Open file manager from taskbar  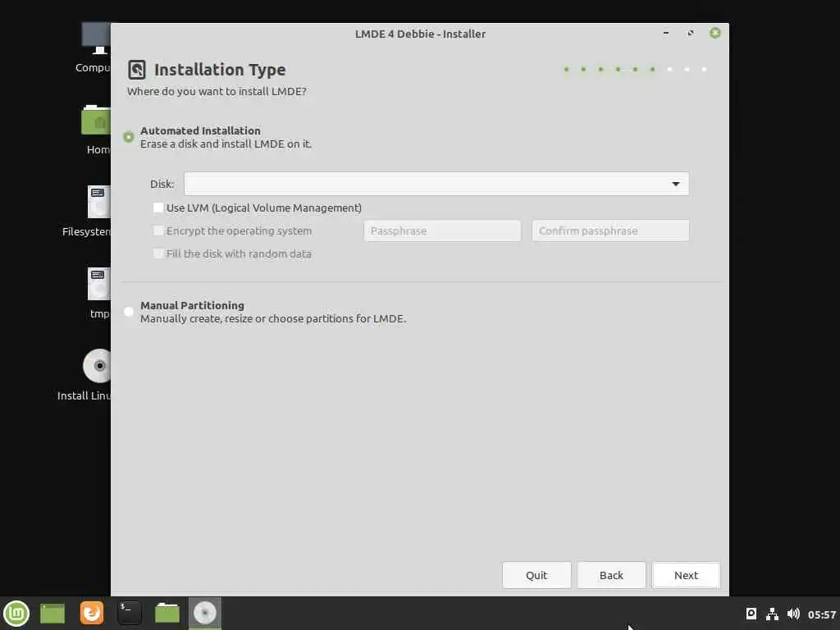[167, 613]
